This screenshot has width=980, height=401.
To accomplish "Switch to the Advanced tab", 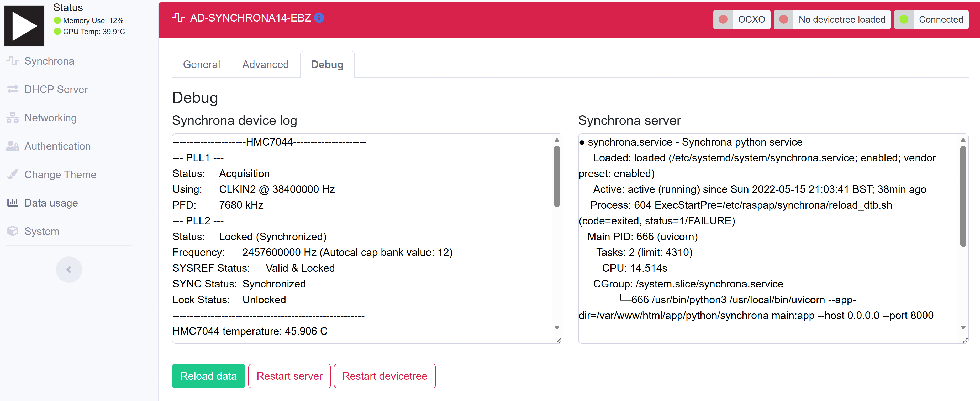I will pyautogui.click(x=266, y=64).
